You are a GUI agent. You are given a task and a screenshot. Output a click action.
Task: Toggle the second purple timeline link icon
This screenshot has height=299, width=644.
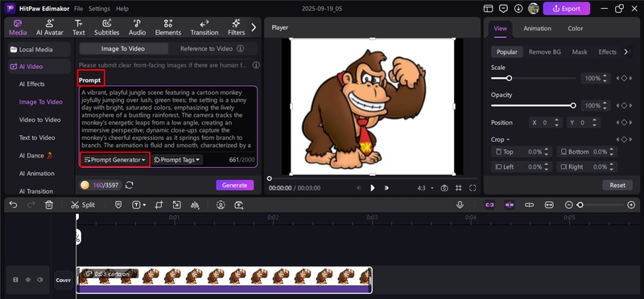510,205
